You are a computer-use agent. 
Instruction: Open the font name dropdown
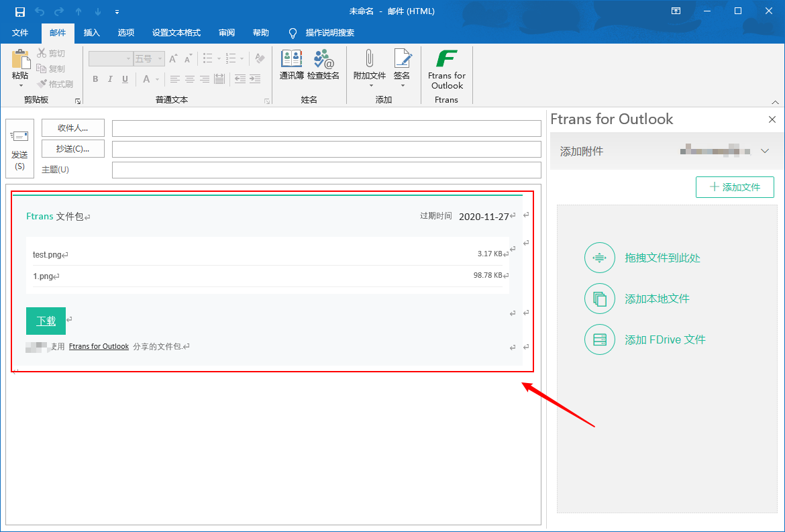[128, 59]
